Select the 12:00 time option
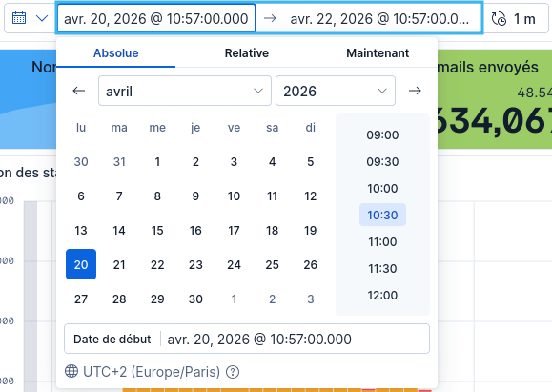552x392 pixels. (382, 295)
